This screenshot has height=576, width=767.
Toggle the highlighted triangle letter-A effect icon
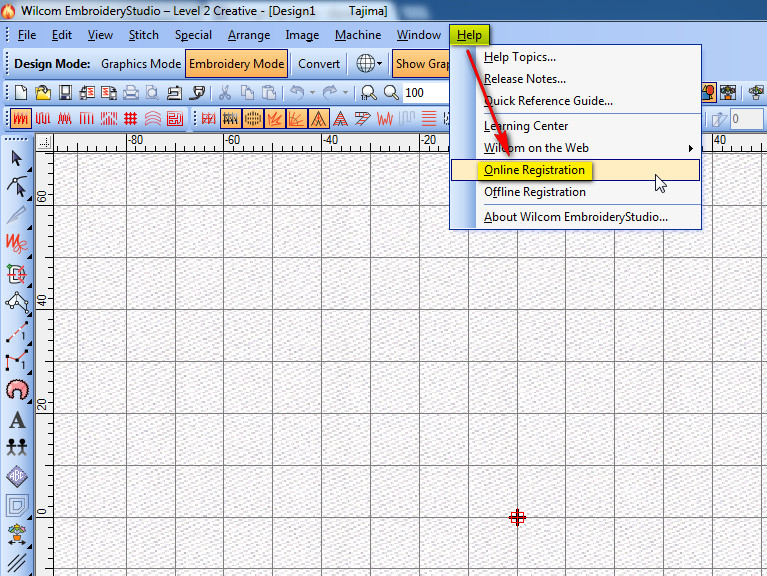point(318,118)
